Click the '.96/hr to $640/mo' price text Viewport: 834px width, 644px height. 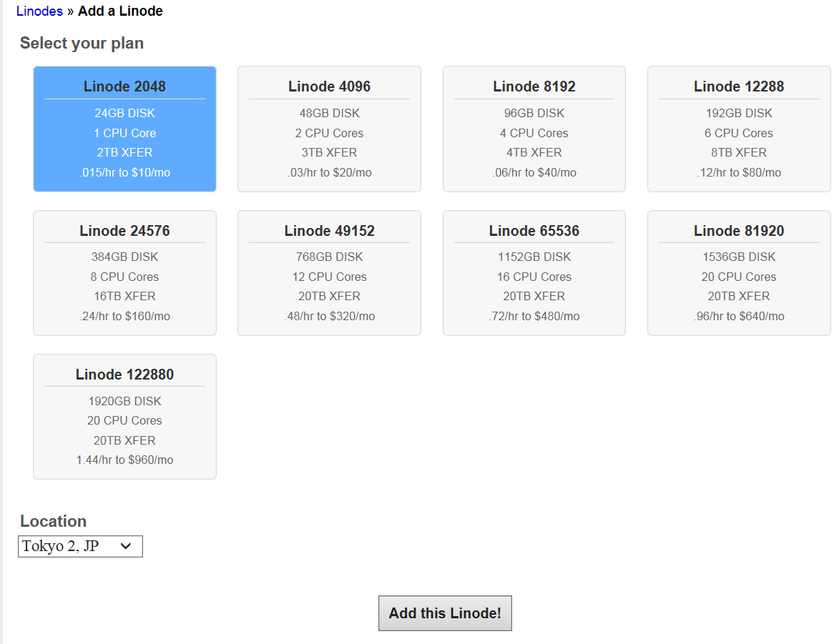[x=739, y=316]
